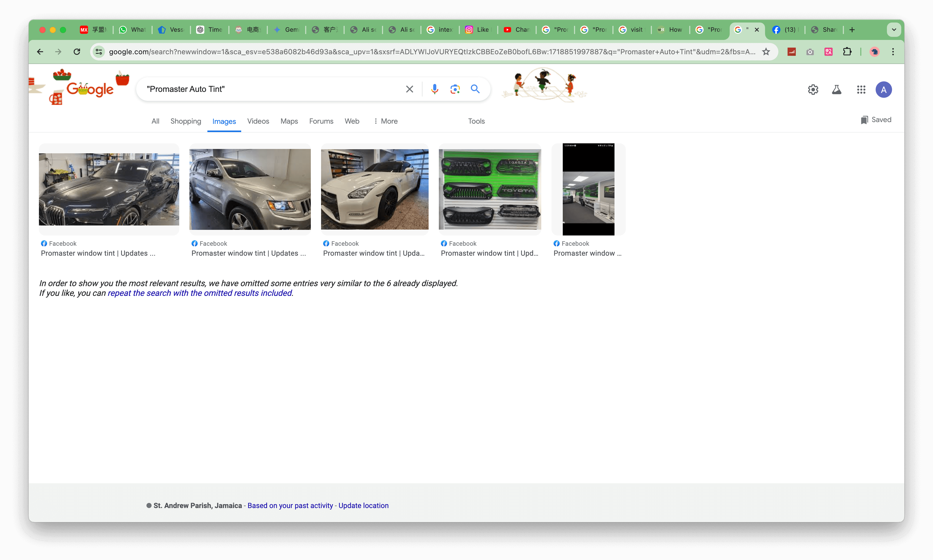Open the silver Jeep SUV image result
The height and width of the screenshot is (560, 933).
click(250, 189)
